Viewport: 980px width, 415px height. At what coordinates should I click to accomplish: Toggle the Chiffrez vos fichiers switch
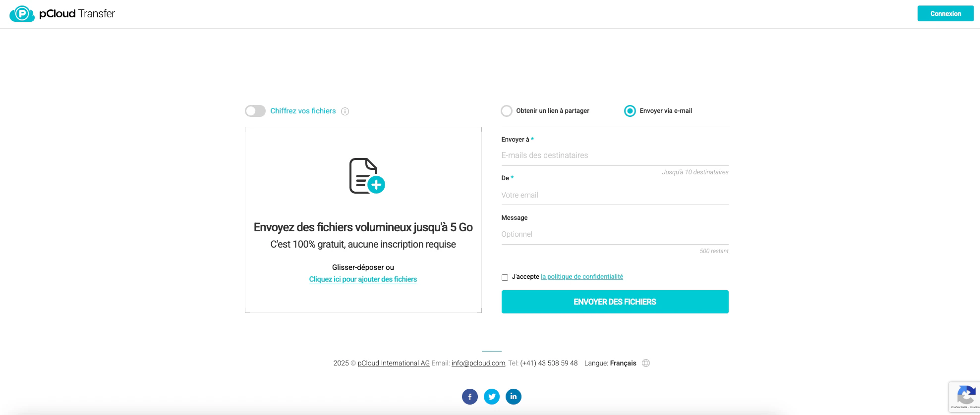tap(255, 111)
